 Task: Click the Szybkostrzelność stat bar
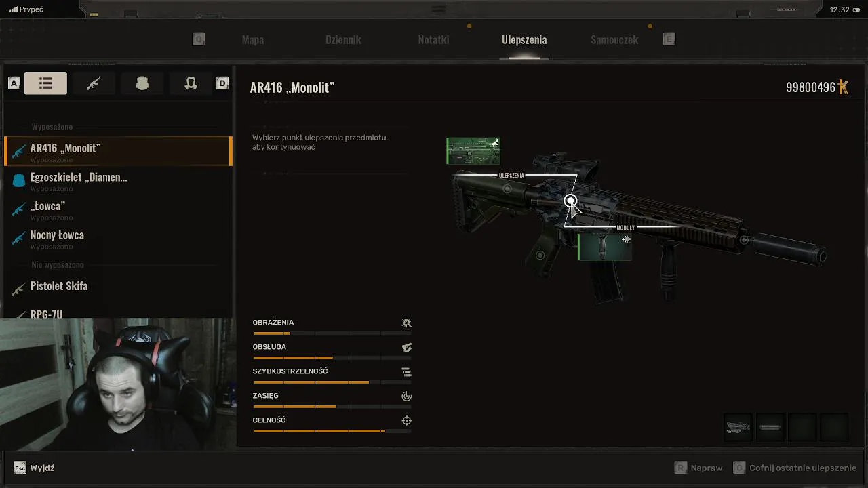332,382
